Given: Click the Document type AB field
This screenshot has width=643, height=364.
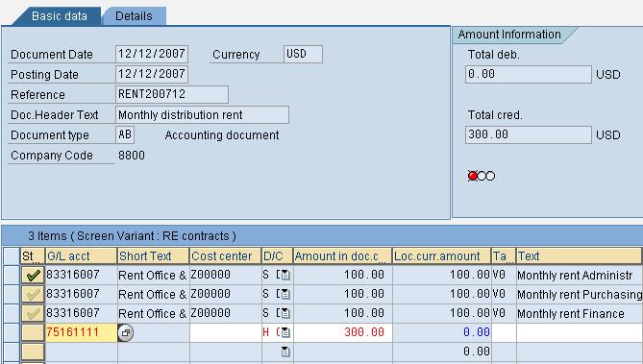Looking at the screenshot, I should 125,134.
